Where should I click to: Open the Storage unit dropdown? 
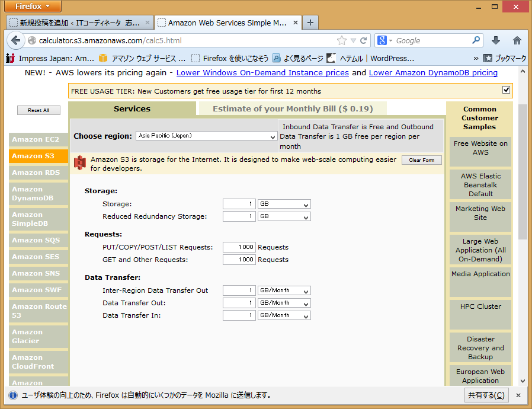tap(284, 204)
